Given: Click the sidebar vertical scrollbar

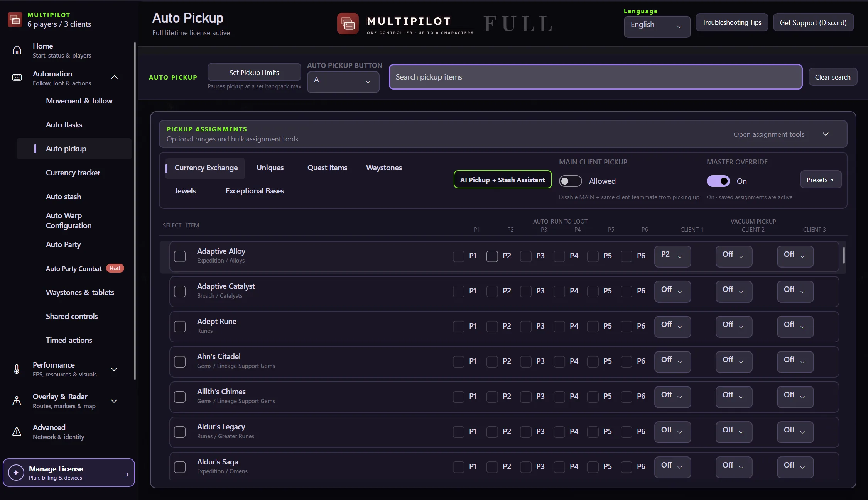Looking at the screenshot, I should point(135,211).
